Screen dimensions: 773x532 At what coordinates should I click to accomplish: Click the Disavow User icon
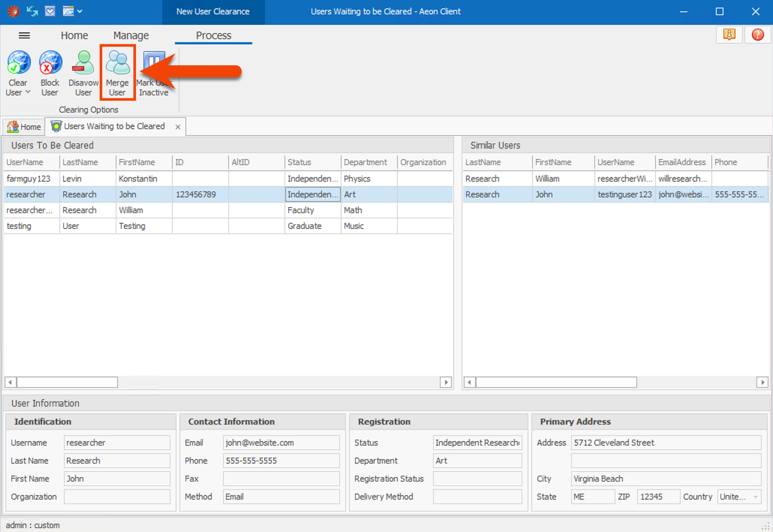(83, 63)
